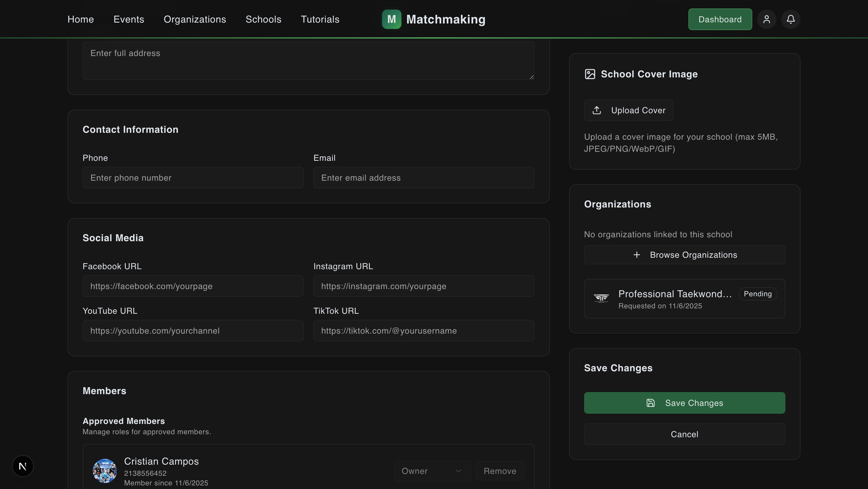Screen dimensions: 868x489
Task: Open the notifications bell
Action: tap(791, 19)
